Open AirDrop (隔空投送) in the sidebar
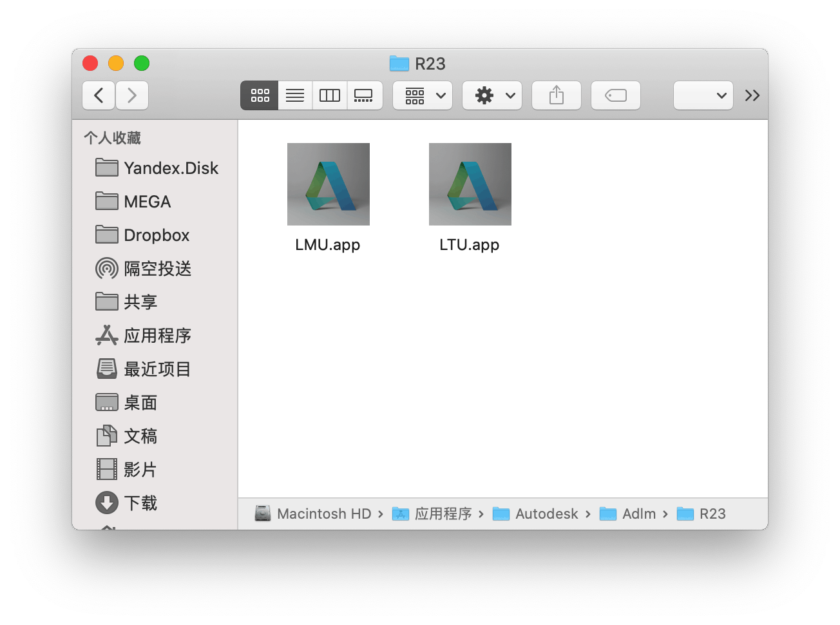 157,269
